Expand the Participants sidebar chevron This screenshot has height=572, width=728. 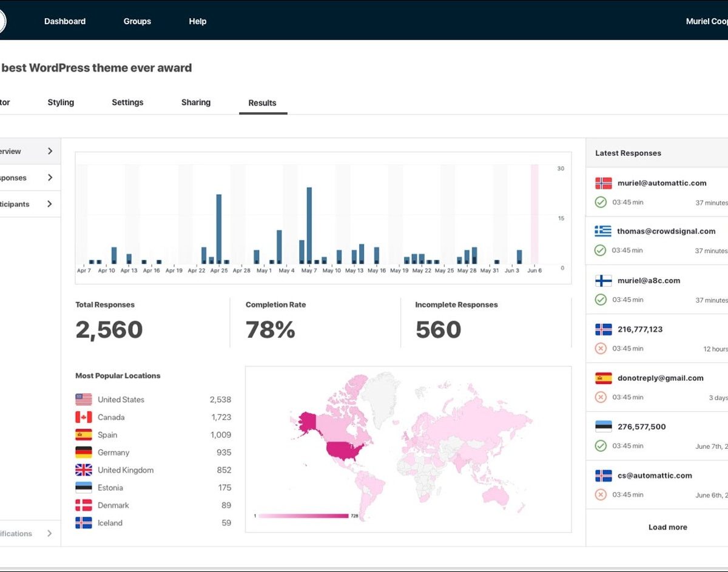click(50, 204)
